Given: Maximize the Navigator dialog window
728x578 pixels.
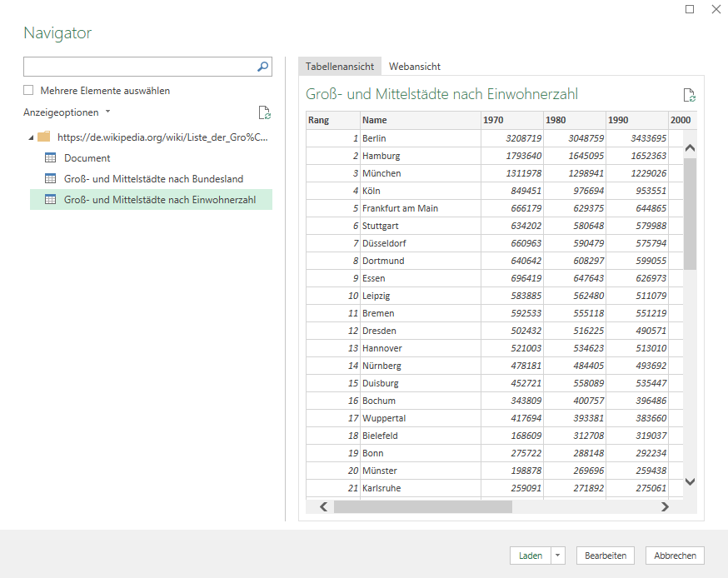Looking at the screenshot, I should point(690,10).
